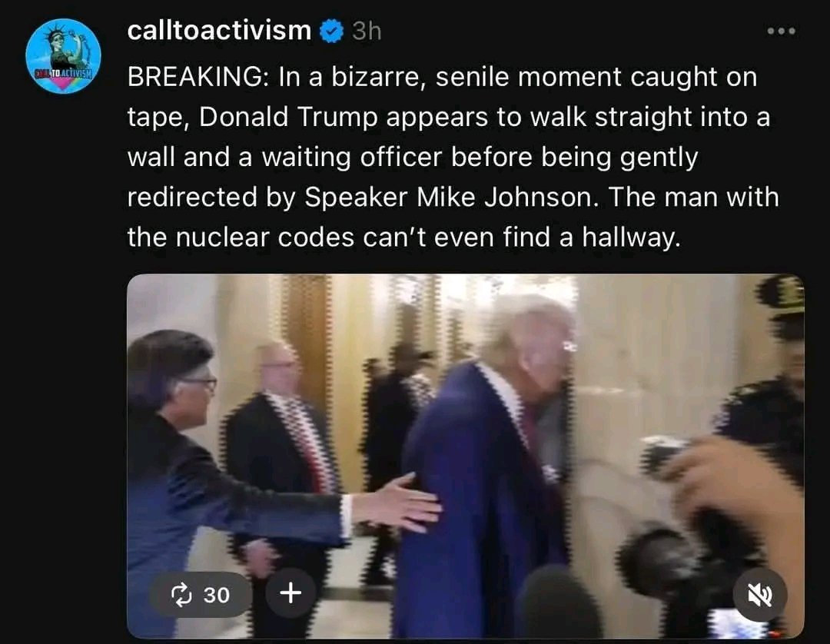The width and height of the screenshot is (830, 644).
Task: Click the repost arrows icon
Action: (x=181, y=595)
